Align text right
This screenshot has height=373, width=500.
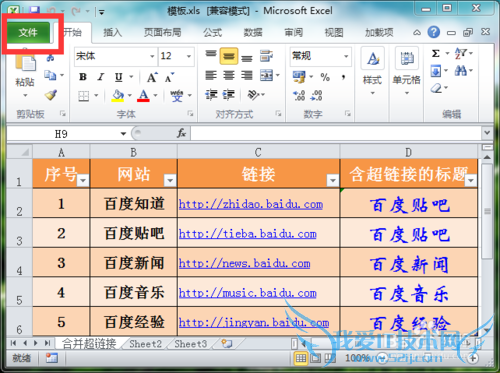pyautogui.click(x=247, y=76)
